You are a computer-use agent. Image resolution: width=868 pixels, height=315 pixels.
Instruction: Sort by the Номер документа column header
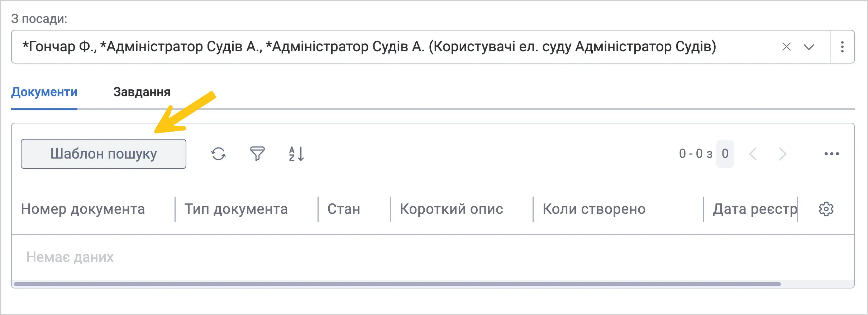[83, 209]
